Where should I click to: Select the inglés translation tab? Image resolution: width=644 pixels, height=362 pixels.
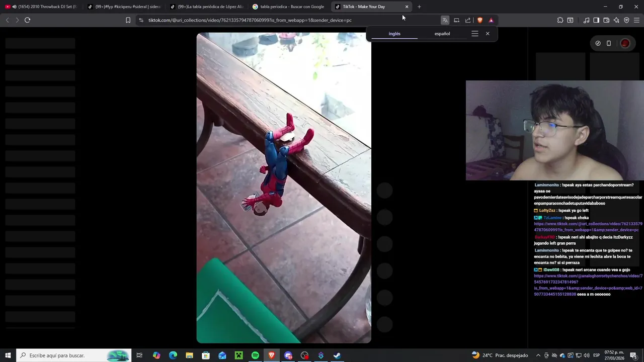pos(394,34)
